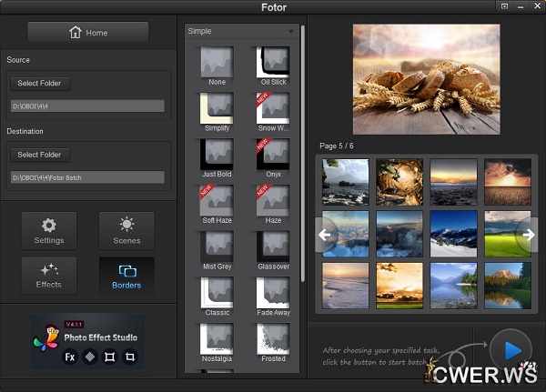Apply the Just Bold border
The width and height of the screenshot is (546, 392).
click(217, 158)
